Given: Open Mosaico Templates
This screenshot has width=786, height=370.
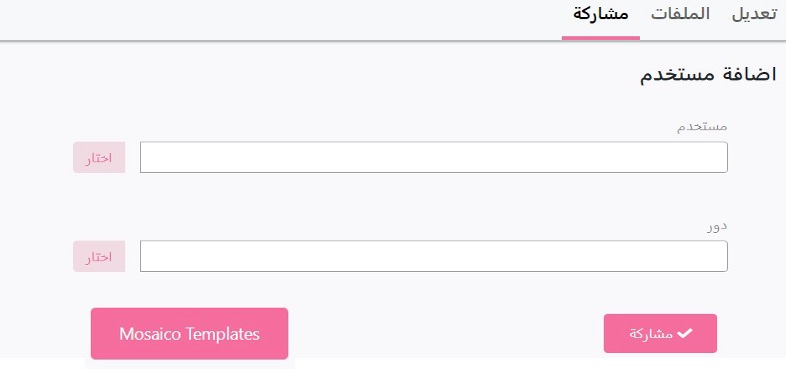Looking at the screenshot, I should pos(189,334).
